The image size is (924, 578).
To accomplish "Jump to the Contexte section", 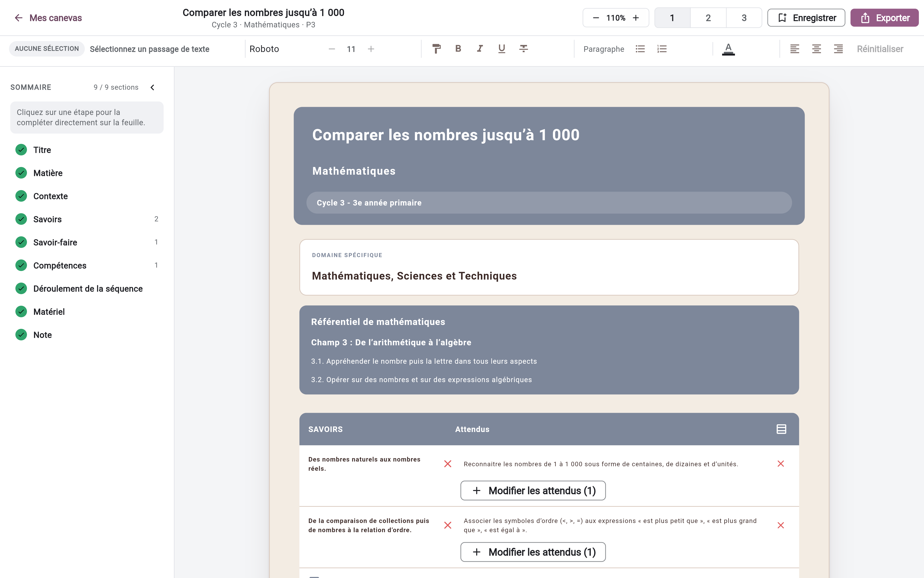I will [87, 196].
